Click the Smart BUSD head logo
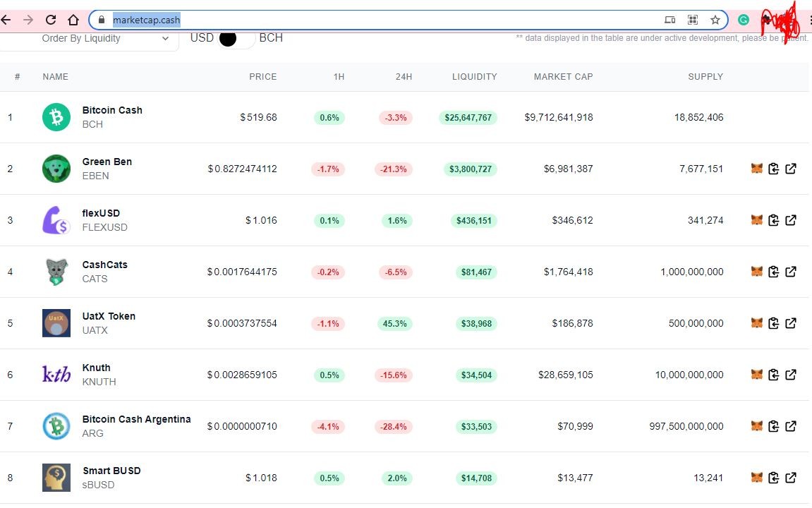 (x=56, y=478)
